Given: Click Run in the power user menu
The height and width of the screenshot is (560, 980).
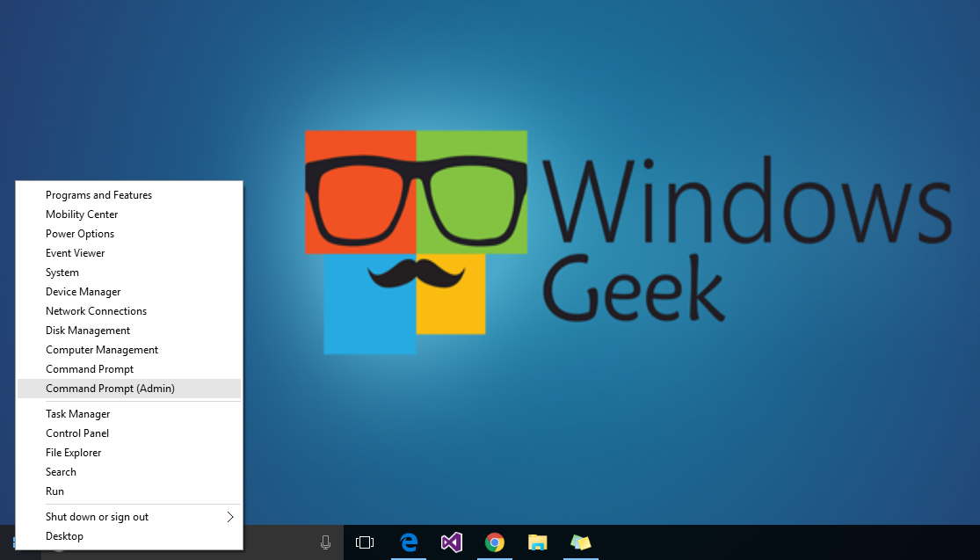Looking at the screenshot, I should 54,491.
